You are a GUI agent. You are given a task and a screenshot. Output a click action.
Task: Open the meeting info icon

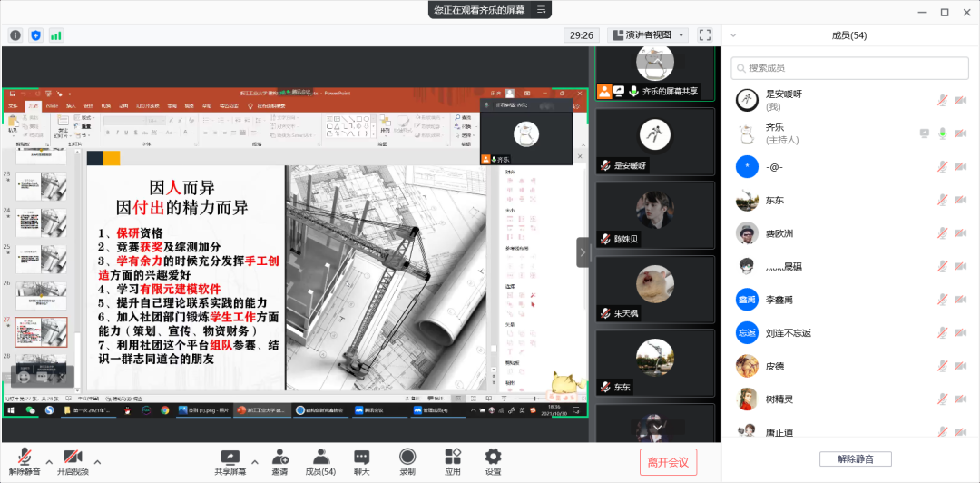15,35
